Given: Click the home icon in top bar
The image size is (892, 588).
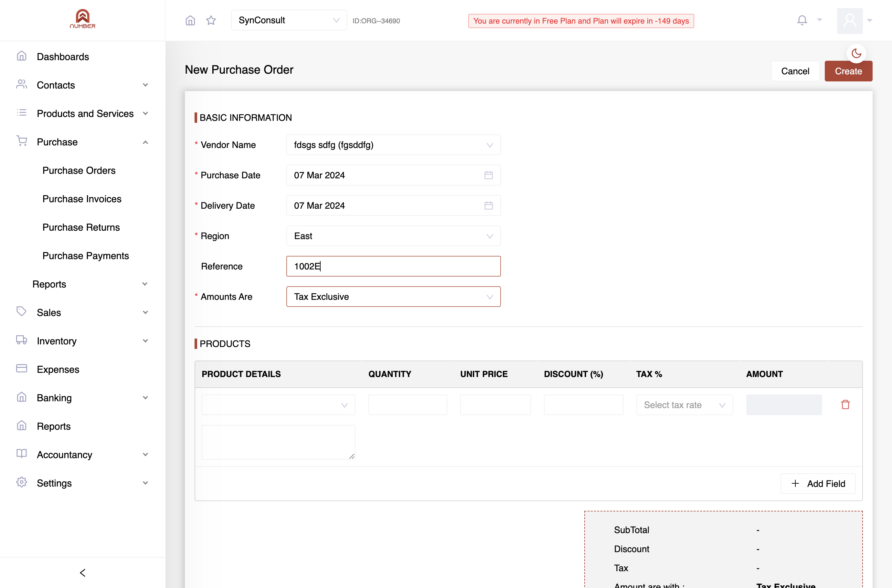Looking at the screenshot, I should click(x=190, y=20).
